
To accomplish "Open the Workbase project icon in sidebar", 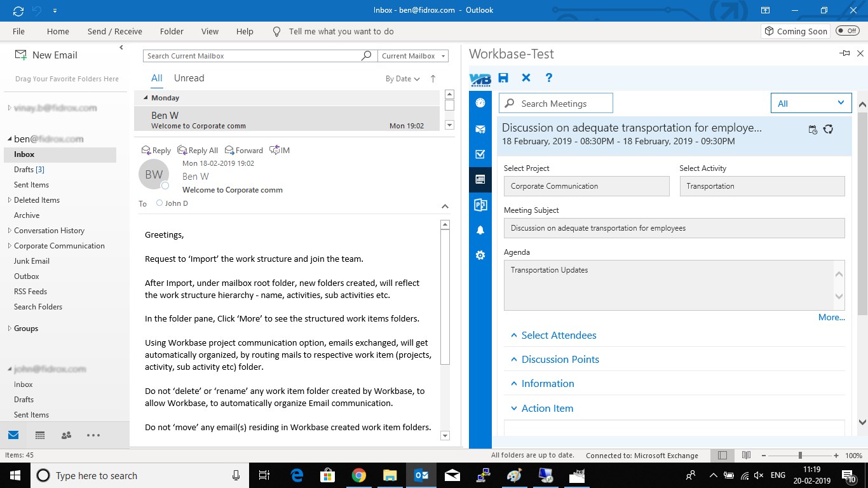I will click(480, 205).
